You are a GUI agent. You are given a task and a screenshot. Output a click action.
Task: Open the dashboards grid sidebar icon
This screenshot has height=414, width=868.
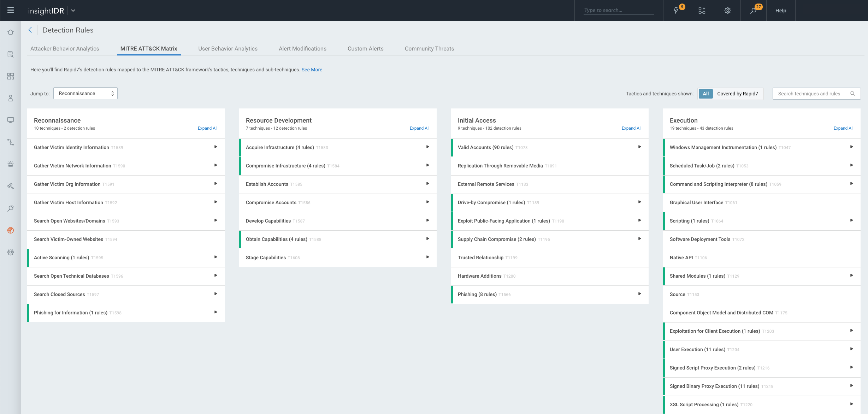11,76
